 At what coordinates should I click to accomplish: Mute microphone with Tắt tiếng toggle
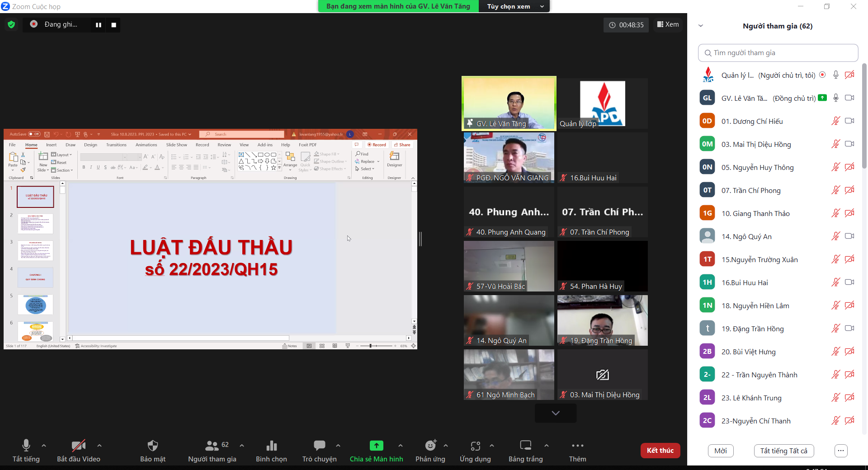pos(26,446)
